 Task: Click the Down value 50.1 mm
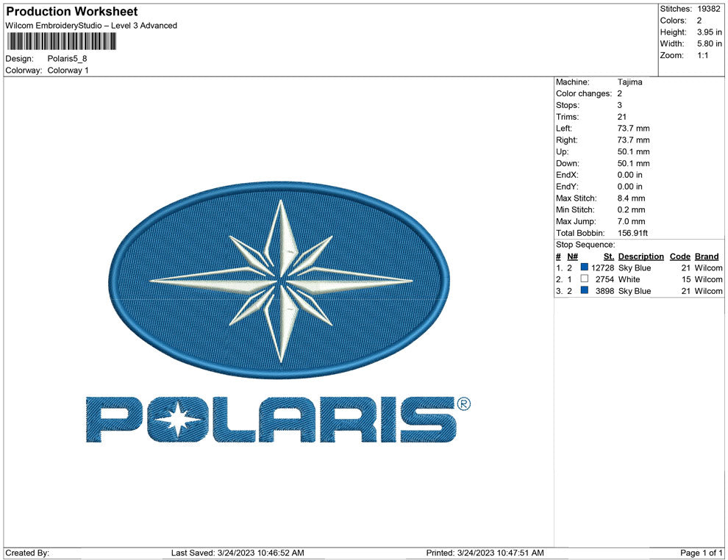pyautogui.click(x=633, y=163)
